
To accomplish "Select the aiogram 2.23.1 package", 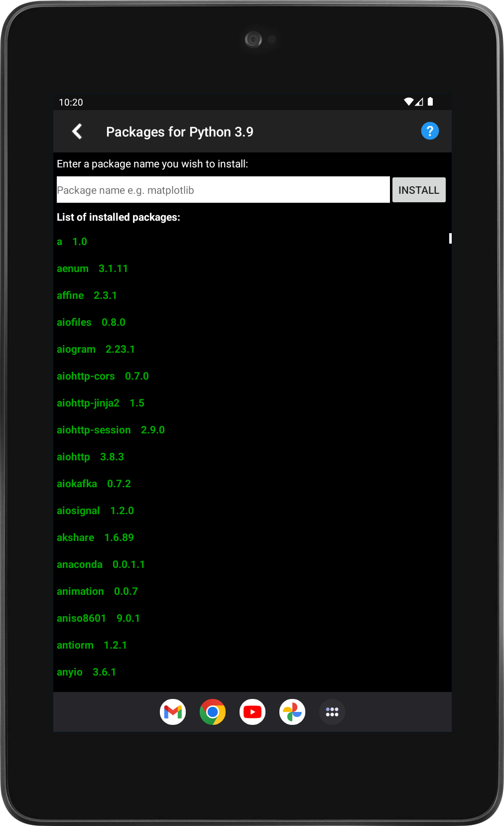I will (96, 349).
